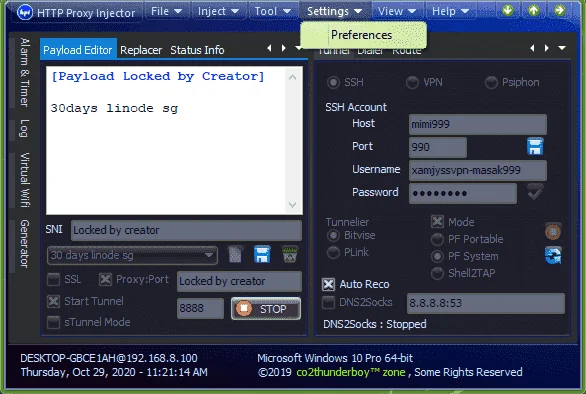Viewport: 586px width, 394px height.
Task: Click the Password field
Action: pos(463,193)
